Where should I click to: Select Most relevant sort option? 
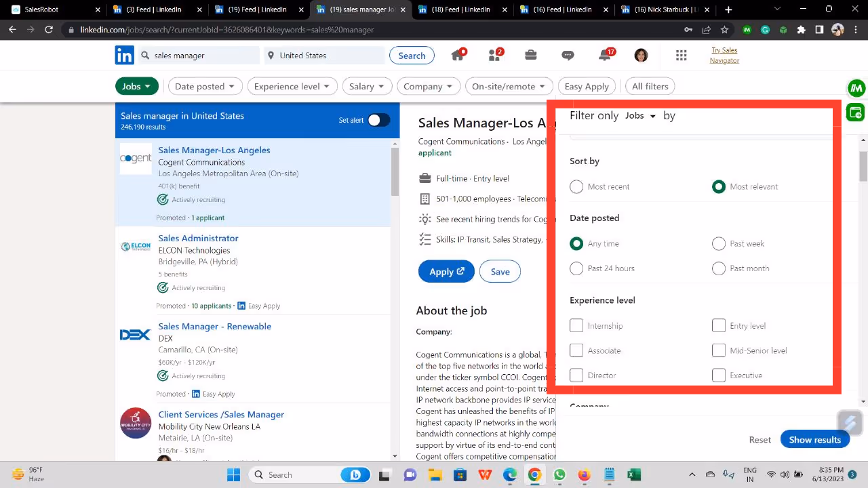pos(719,186)
